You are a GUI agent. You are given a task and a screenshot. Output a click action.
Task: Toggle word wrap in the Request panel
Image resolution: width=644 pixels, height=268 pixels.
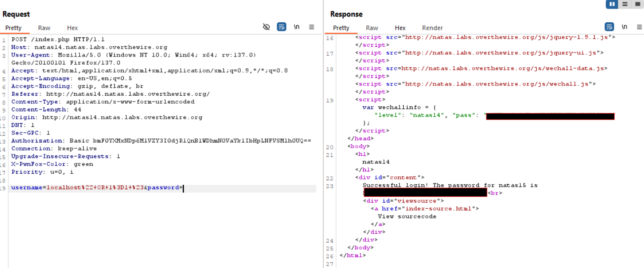[281, 27]
